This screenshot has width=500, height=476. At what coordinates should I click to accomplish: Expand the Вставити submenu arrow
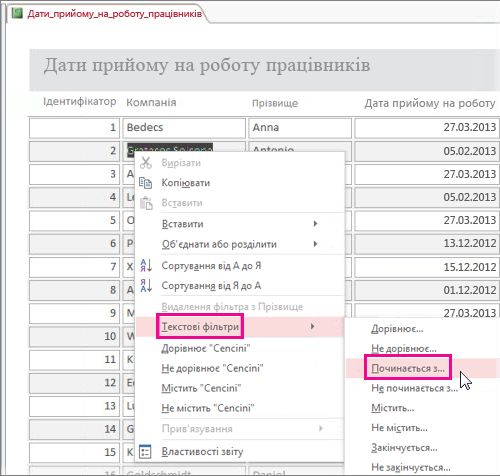tap(315, 223)
